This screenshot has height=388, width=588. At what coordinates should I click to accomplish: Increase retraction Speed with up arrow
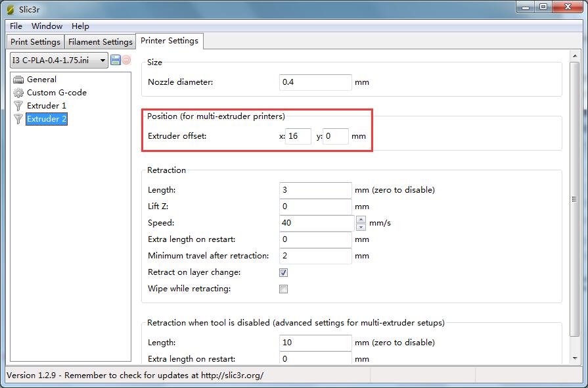pyautogui.click(x=361, y=220)
